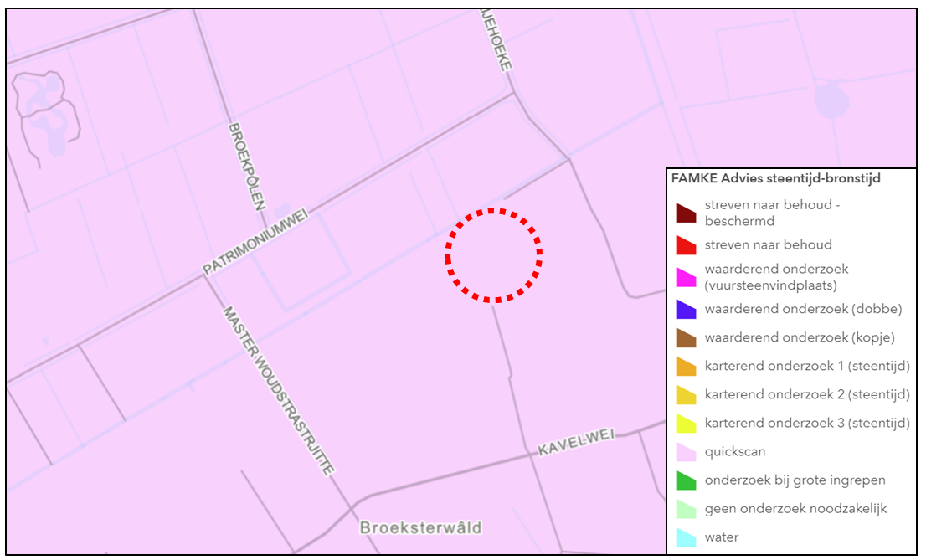Select the 'water' legend label
Viewport: 926px width, 560px height.
(722, 537)
